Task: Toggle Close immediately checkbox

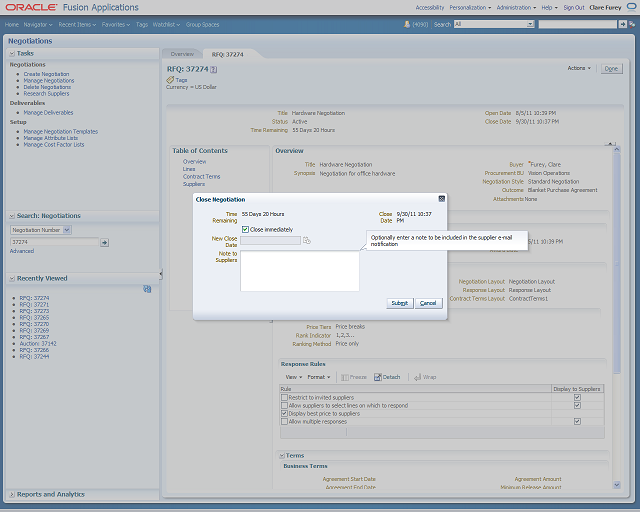Action: (x=245, y=229)
